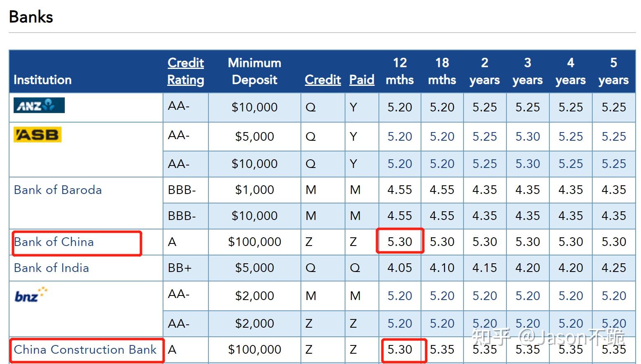This screenshot has width=641, height=364.
Task: Select bnz monthly 5 years rate 5.20
Action: 614,296
